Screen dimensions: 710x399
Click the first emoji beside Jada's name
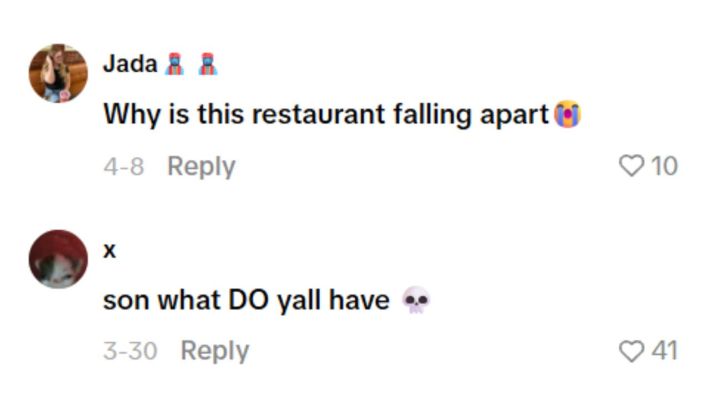[x=174, y=64]
